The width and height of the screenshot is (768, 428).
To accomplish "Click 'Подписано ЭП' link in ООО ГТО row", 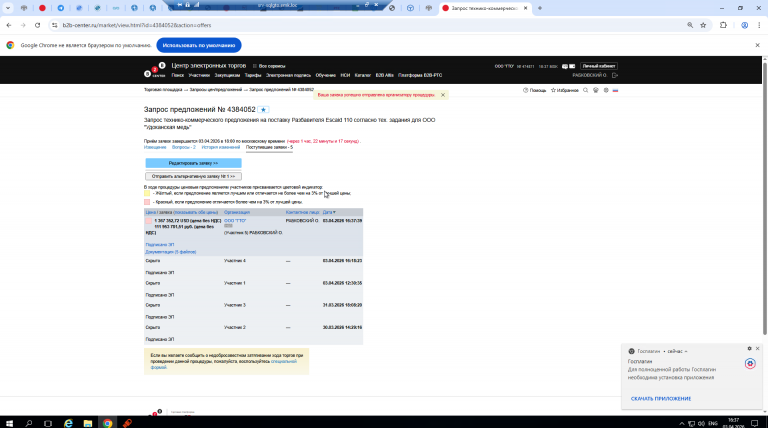I will click(160, 244).
